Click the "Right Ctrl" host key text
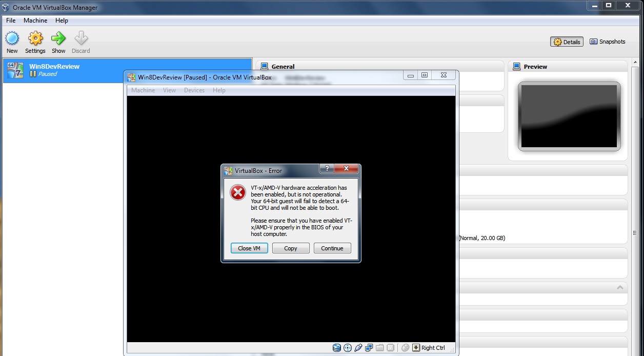Viewport: 644px width, 356px height. 433,348
